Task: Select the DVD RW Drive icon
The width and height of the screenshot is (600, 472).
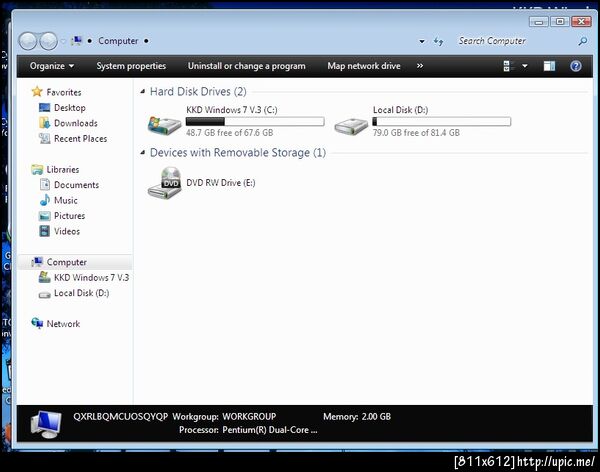Action: coord(165,183)
